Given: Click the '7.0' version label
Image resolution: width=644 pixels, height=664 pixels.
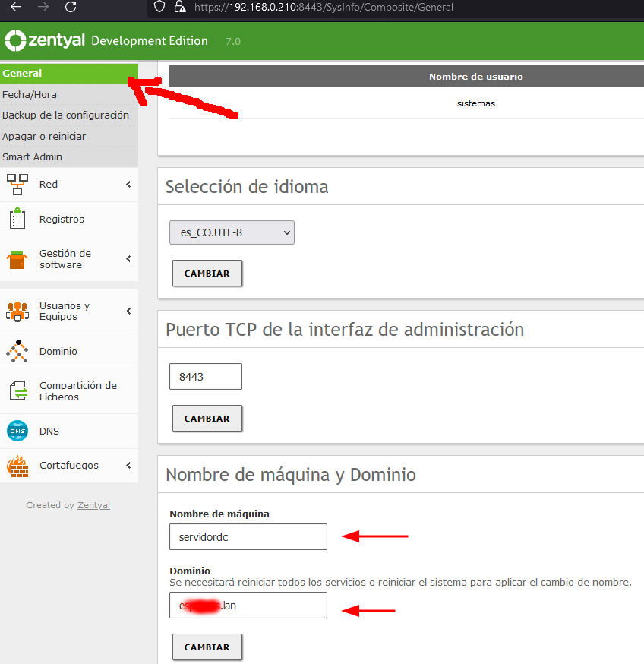Looking at the screenshot, I should tap(233, 42).
